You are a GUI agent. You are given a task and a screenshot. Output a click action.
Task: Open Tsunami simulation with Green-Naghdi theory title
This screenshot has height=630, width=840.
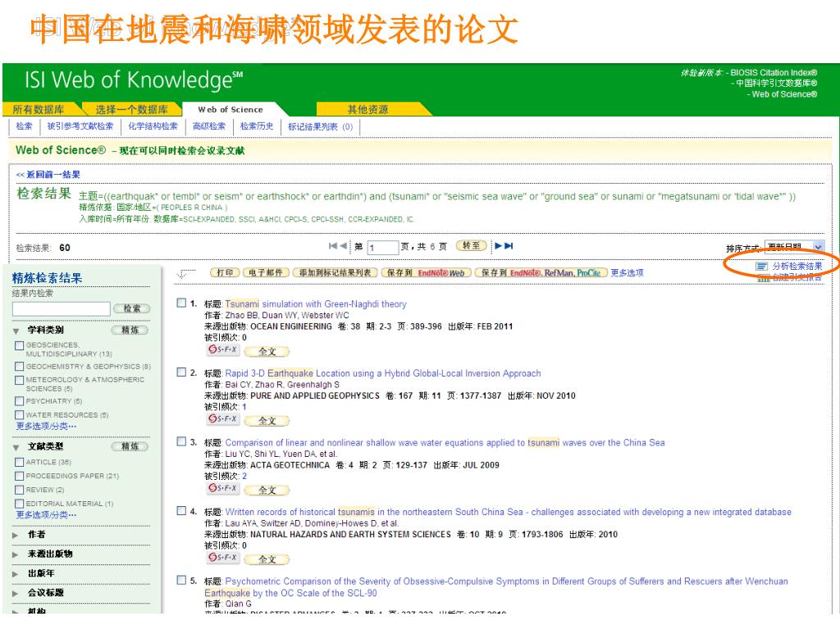click(316, 304)
